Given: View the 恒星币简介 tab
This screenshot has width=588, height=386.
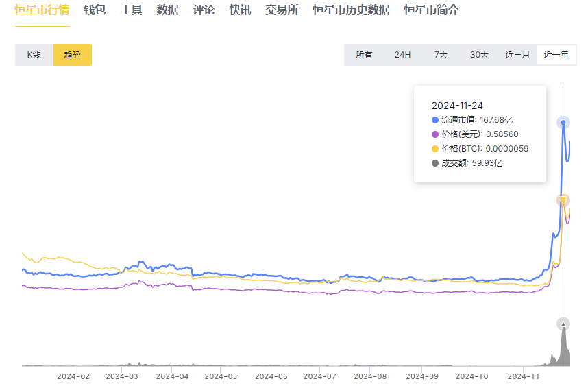Looking at the screenshot, I should [x=431, y=10].
